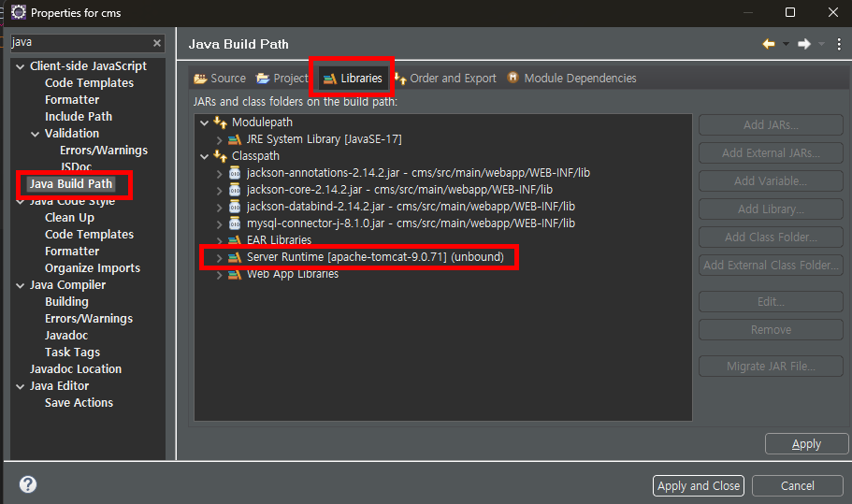Open the forward history dropdown arrow

[821, 44]
